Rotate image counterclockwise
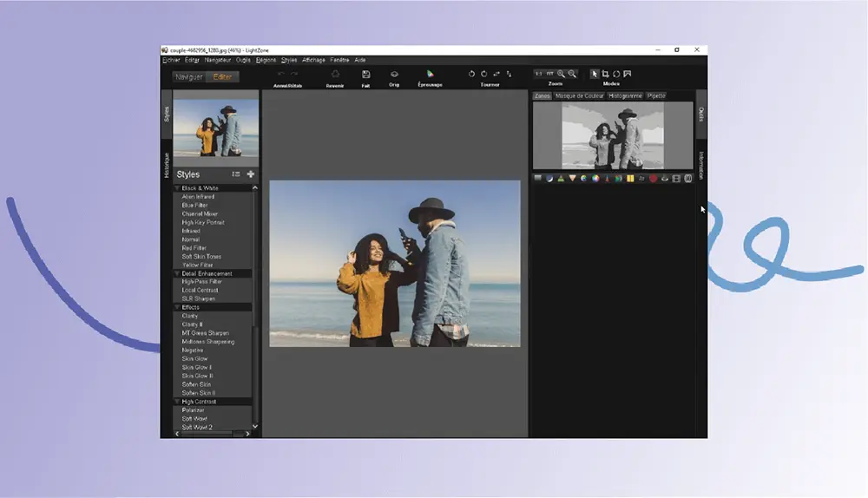Image resolution: width=868 pixels, height=498 pixels. pos(471,74)
